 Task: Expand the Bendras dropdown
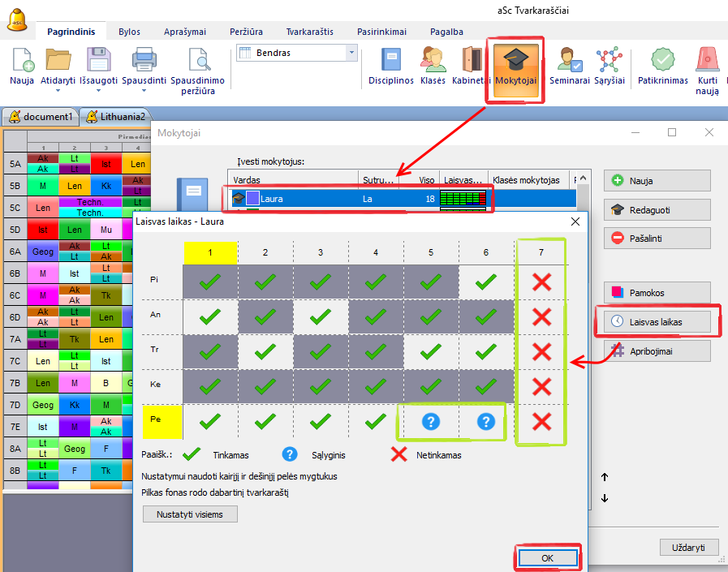pos(351,53)
